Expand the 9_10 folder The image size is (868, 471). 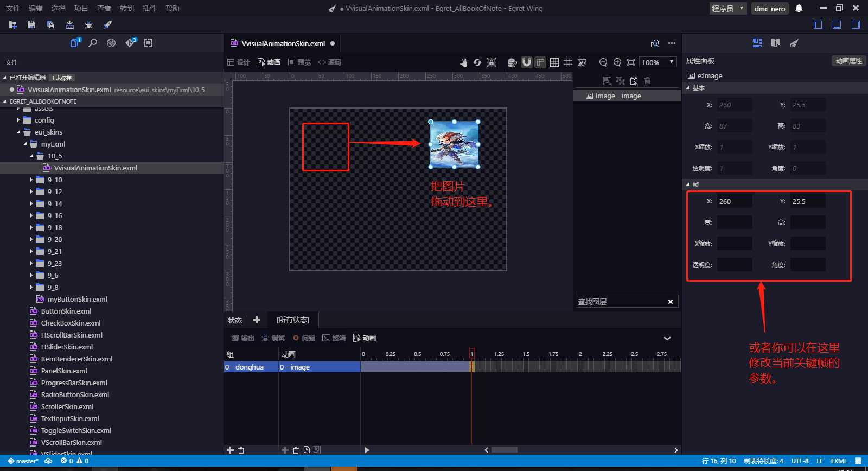pos(31,180)
